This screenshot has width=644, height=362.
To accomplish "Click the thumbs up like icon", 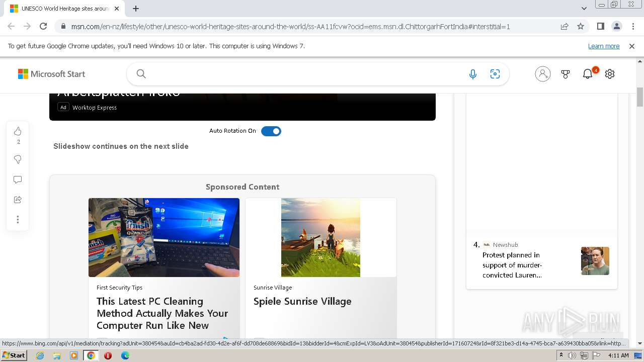I will (x=18, y=131).
